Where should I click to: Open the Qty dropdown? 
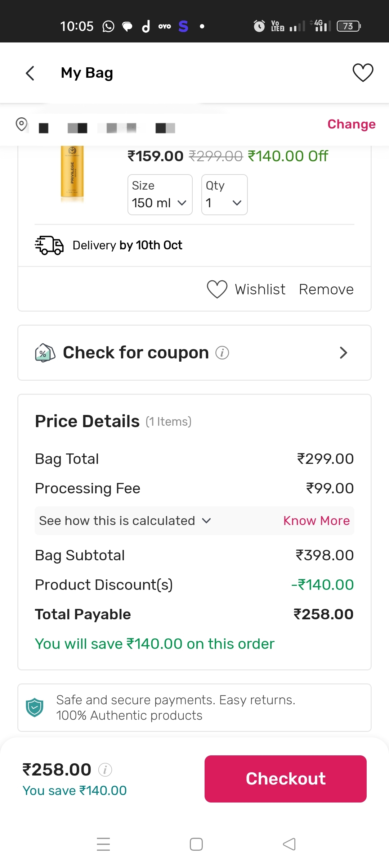click(224, 195)
